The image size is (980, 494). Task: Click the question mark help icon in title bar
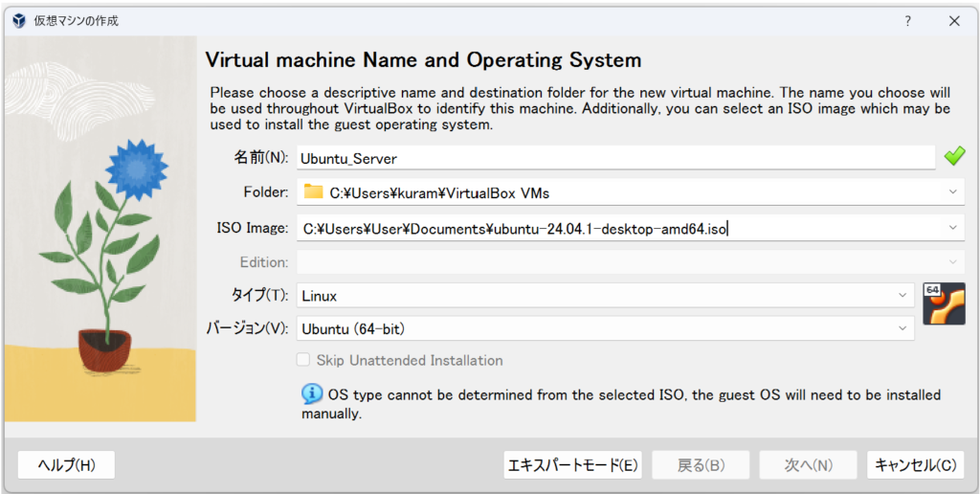point(908,21)
